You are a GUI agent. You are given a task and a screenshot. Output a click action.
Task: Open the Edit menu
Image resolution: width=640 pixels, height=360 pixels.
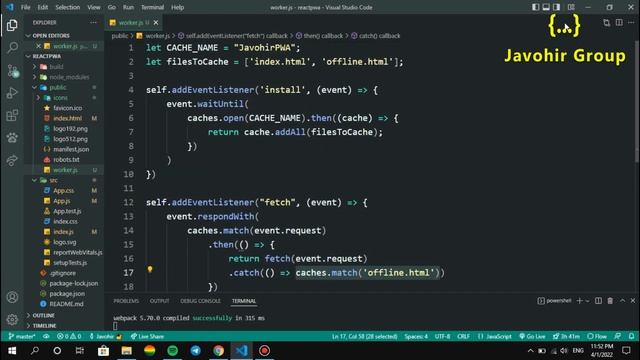coord(42,7)
